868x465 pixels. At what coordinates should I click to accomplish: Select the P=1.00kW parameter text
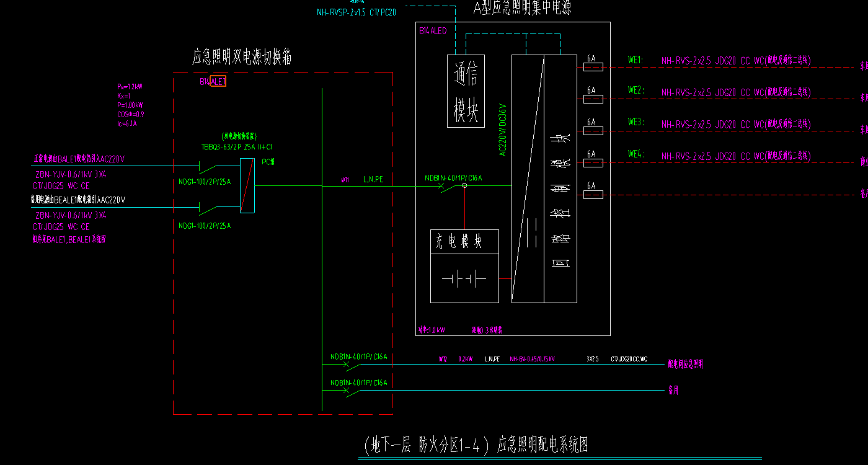pyautogui.click(x=130, y=105)
